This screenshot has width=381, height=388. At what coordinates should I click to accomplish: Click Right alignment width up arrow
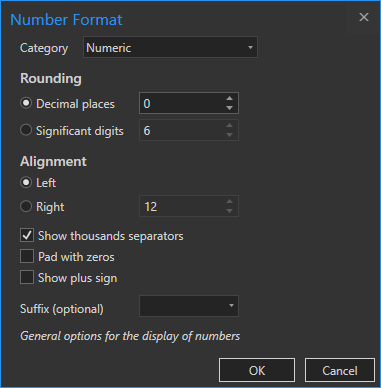coord(229,202)
